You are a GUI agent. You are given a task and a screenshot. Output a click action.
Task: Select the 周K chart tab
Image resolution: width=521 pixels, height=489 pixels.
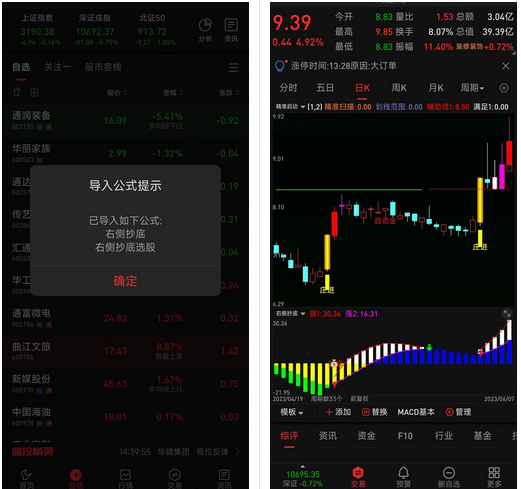pyautogui.click(x=399, y=88)
